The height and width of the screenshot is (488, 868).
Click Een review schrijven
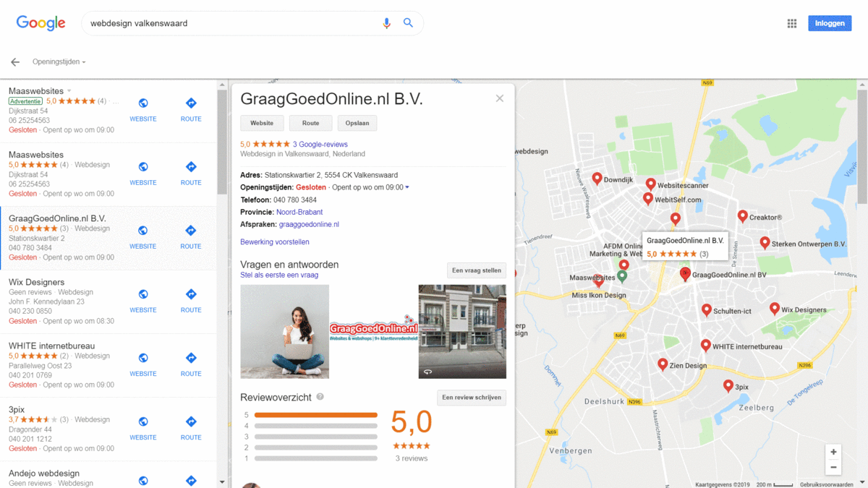click(x=472, y=397)
